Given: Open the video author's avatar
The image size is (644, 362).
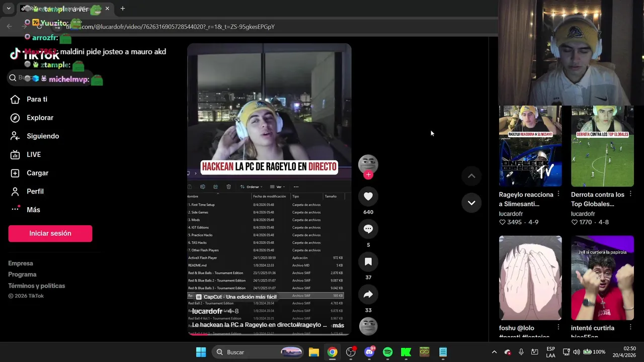Looking at the screenshot, I should coord(368,164).
